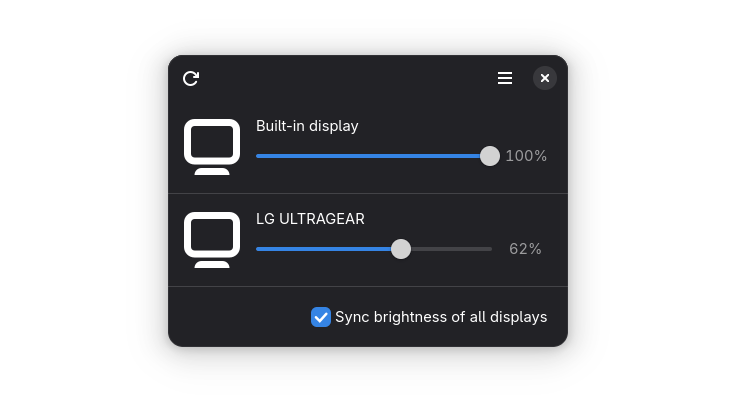Viewport: 736px width, 414px height.
Task: Click the stand of Built-in display icon
Action: pyautogui.click(x=212, y=171)
